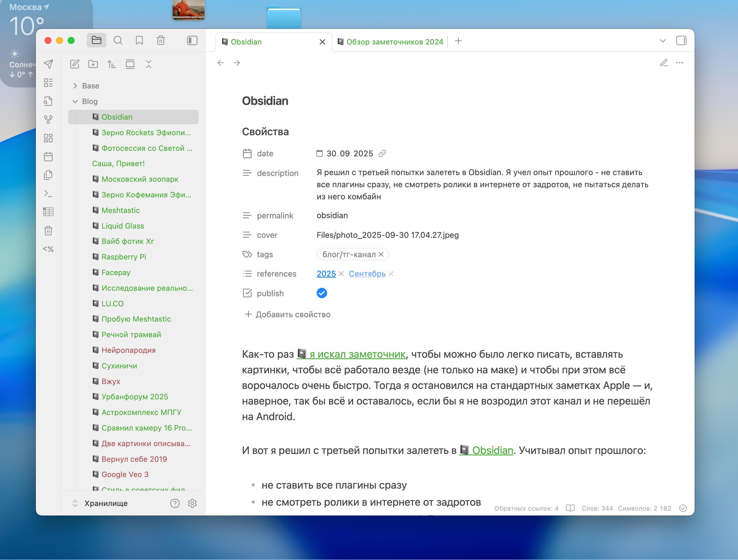The image size is (738, 560).
Task: Click the checklist ribbon icon under paper plane
Action: [48, 82]
